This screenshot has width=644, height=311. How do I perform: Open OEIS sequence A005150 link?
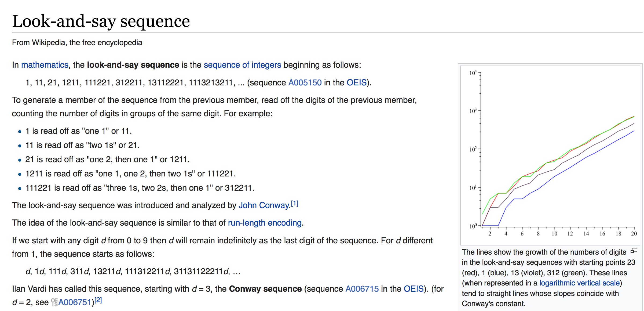point(305,82)
